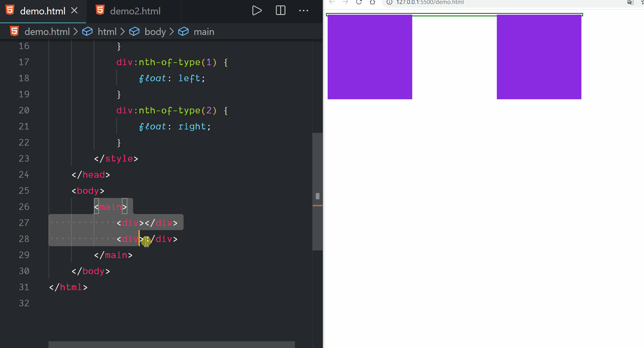Select body in the breadcrumb path
The image size is (644, 348).
(x=155, y=32)
